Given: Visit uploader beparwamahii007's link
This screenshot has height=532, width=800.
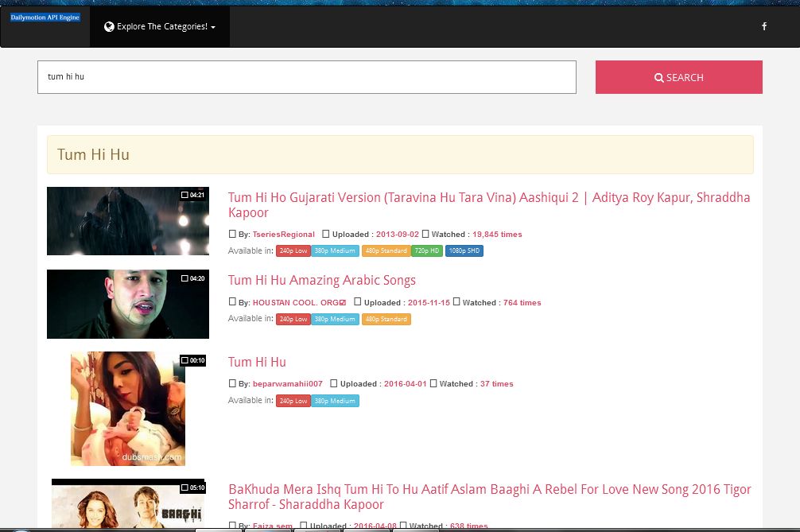Looking at the screenshot, I should click(287, 384).
